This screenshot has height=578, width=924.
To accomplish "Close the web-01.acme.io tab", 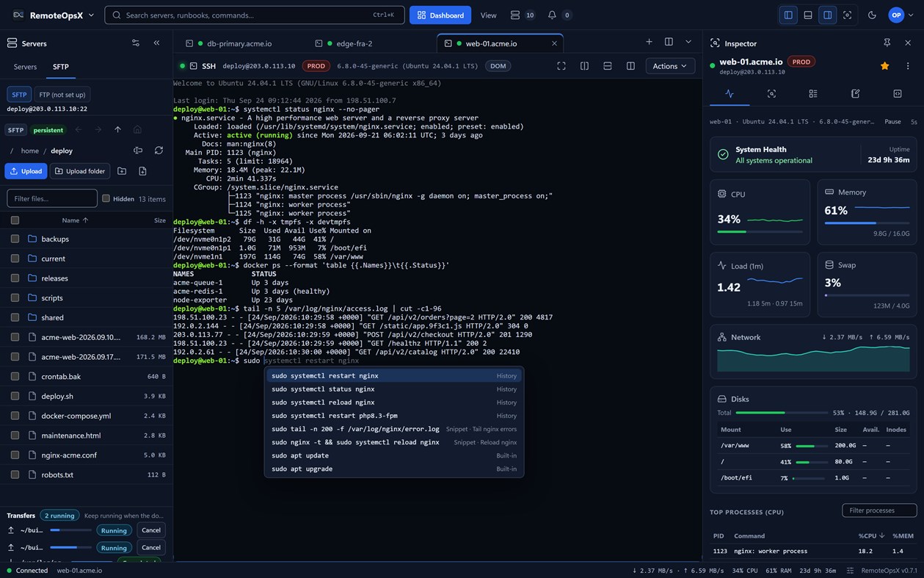I will 554,43.
